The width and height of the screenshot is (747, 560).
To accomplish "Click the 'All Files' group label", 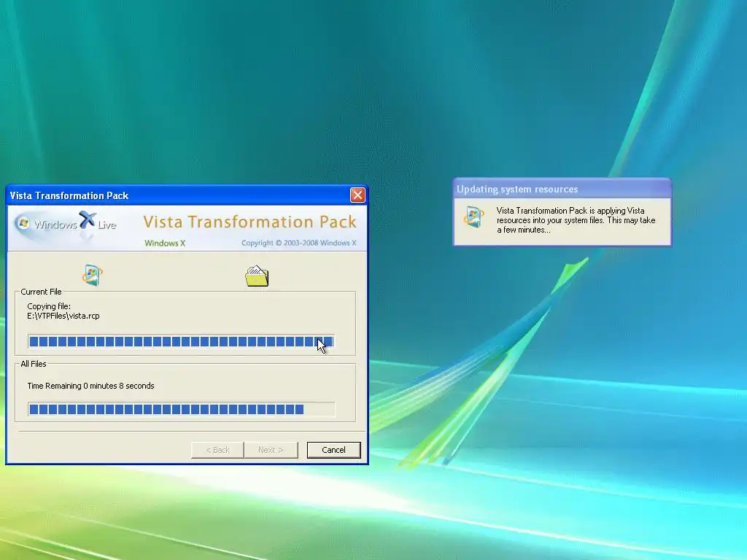I will pyautogui.click(x=34, y=364).
